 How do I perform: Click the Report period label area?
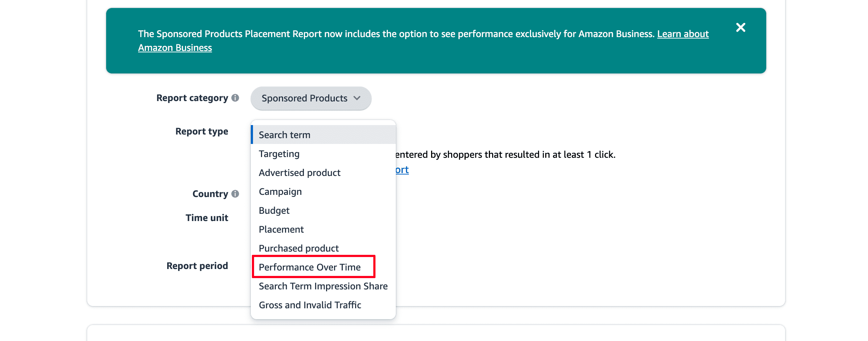click(x=197, y=266)
